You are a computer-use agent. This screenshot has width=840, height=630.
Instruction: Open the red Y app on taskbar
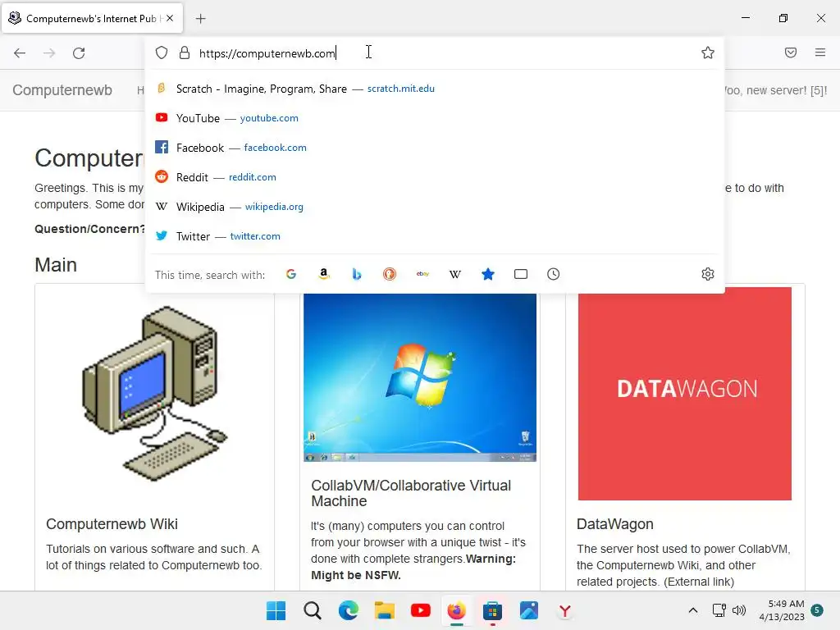click(x=564, y=610)
